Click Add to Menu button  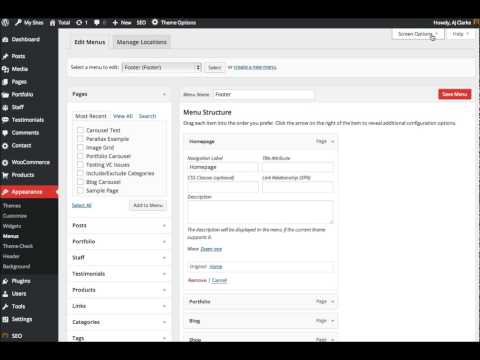pos(148,205)
